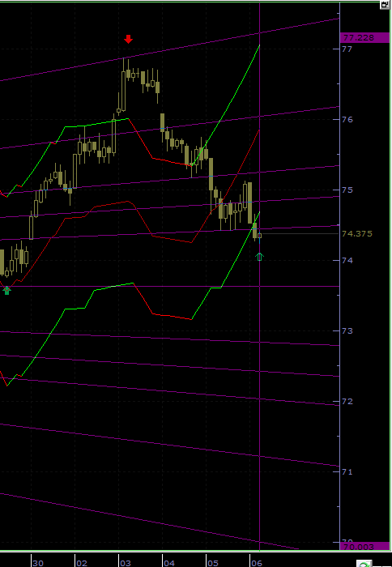392x567 pixels.
Task: Click the 76 level on price axis
Action: (x=347, y=119)
